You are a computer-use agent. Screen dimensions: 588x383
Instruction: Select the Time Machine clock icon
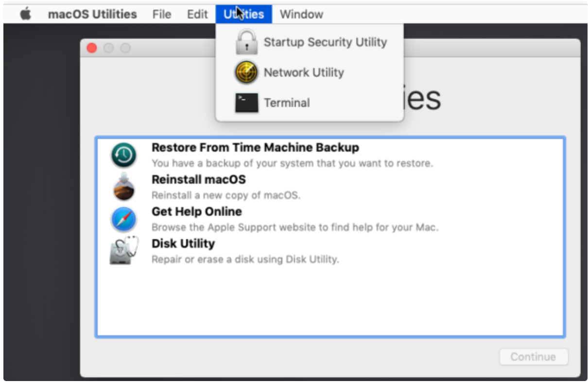(x=123, y=155)
